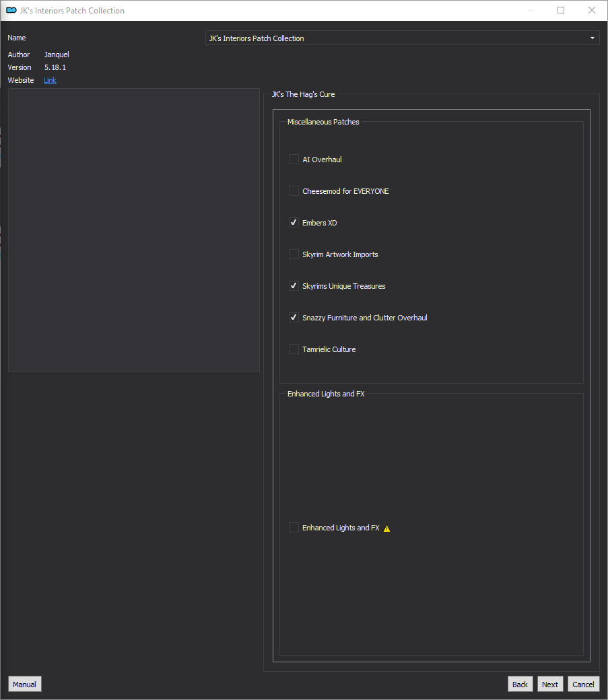Click the JK's Interiors Patch Collection combo box
Image resolution: width=608 pixels, height=700 pixels.
[402, 38]
